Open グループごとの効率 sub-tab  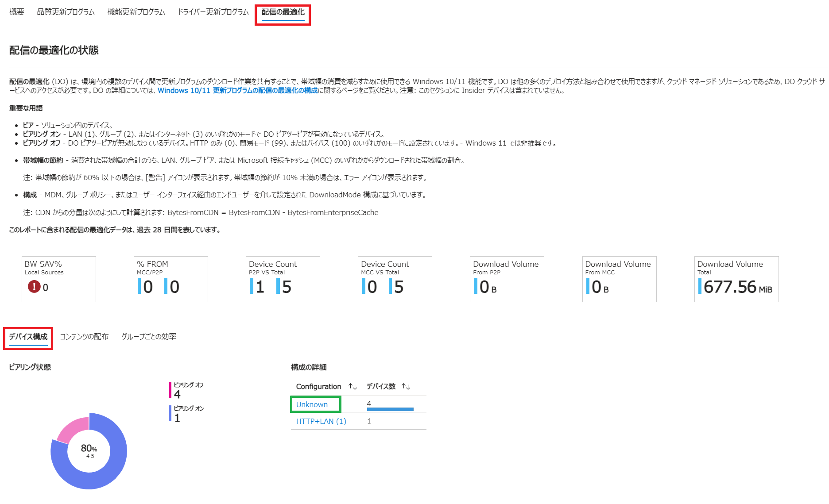[x=149, y=336]
